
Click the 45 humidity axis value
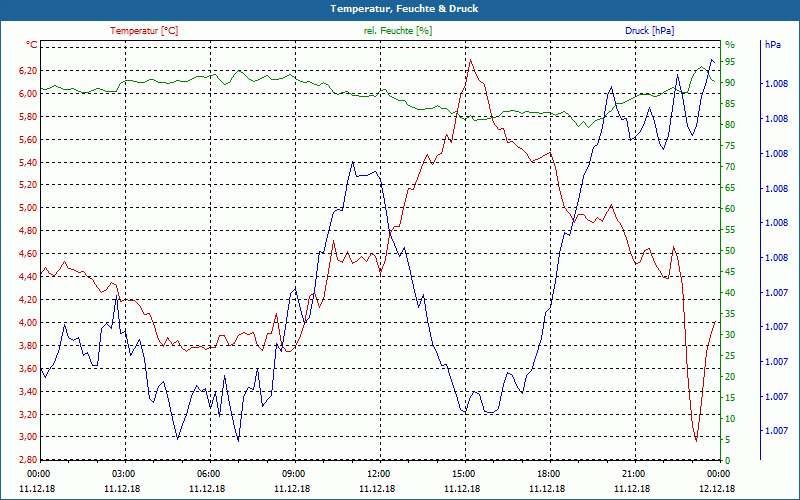point(730,272)
